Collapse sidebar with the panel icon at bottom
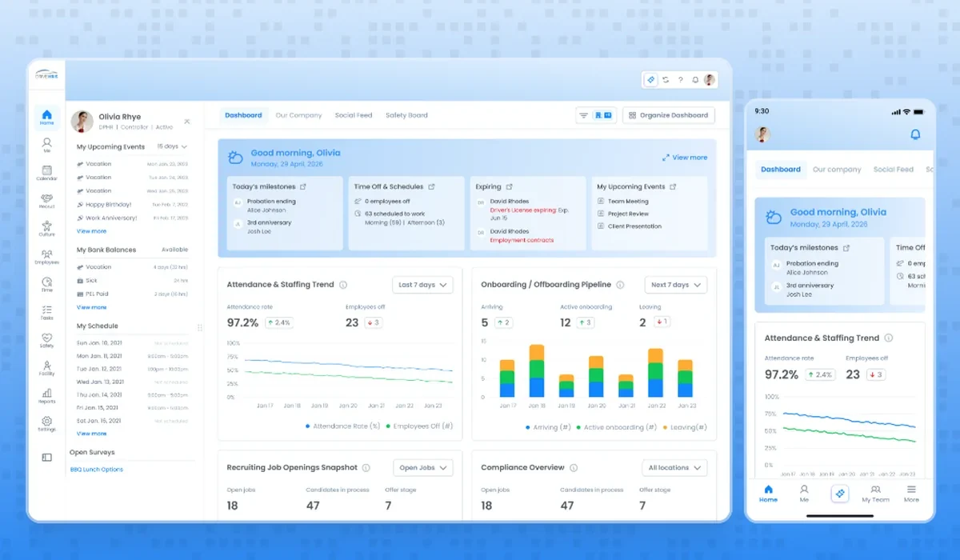The height and width of the screenshot is (560, 960). 47,458
